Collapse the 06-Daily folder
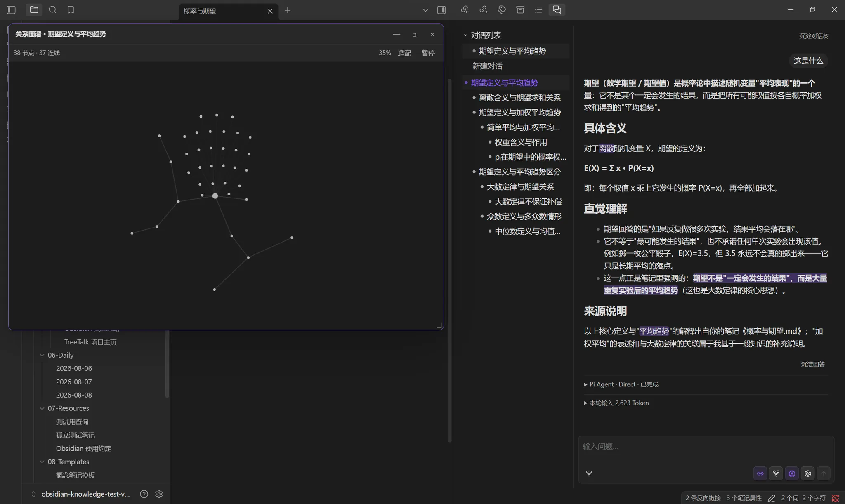This screenshot has height=504, width=845. tap(42, 355)
